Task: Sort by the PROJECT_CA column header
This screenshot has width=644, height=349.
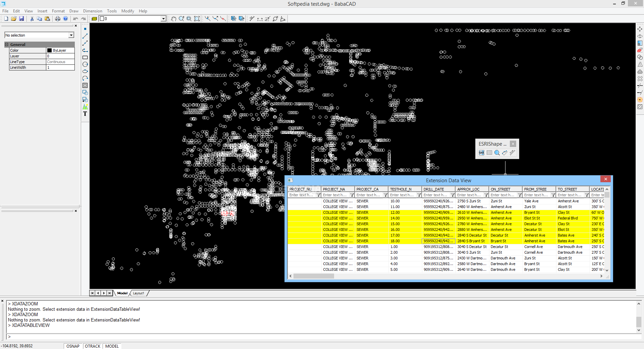Action: click(x=371, y=189)
